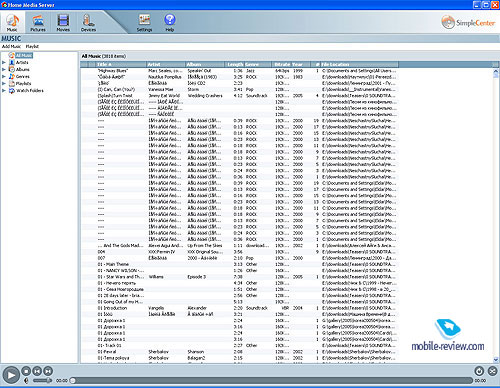Sort by the Artist column header
The width and height of the screenshot is (500, 388).
167,64
